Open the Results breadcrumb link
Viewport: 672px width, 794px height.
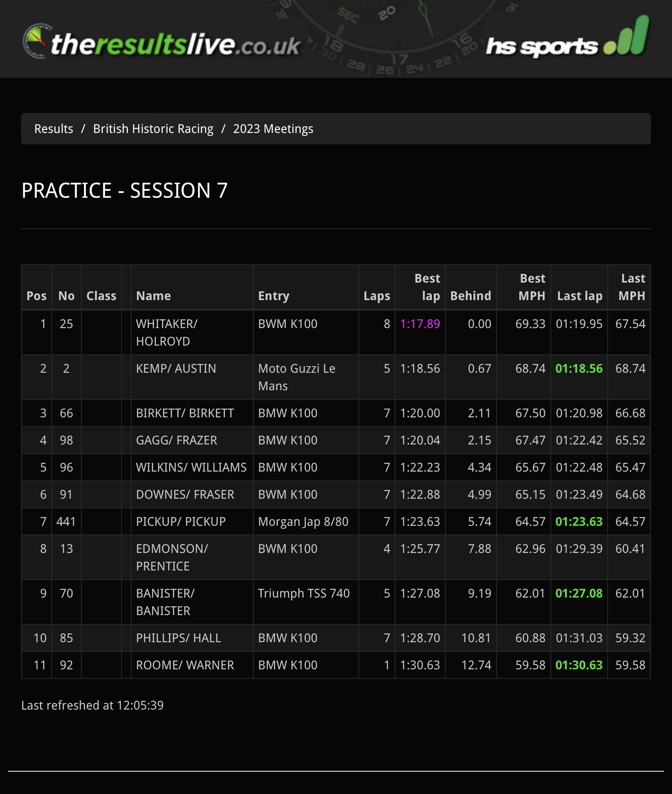54,129
